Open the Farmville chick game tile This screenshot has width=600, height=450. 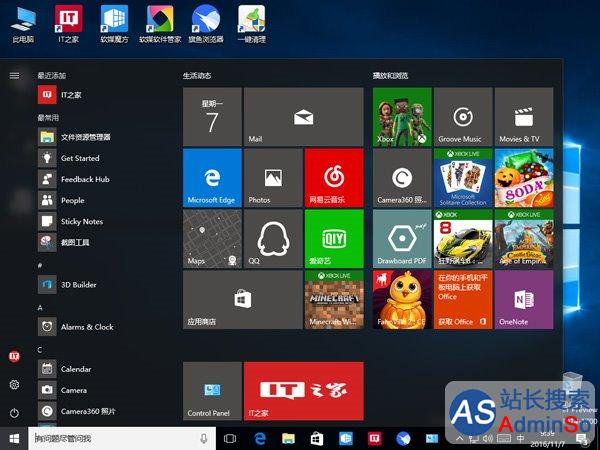(402, 300)
